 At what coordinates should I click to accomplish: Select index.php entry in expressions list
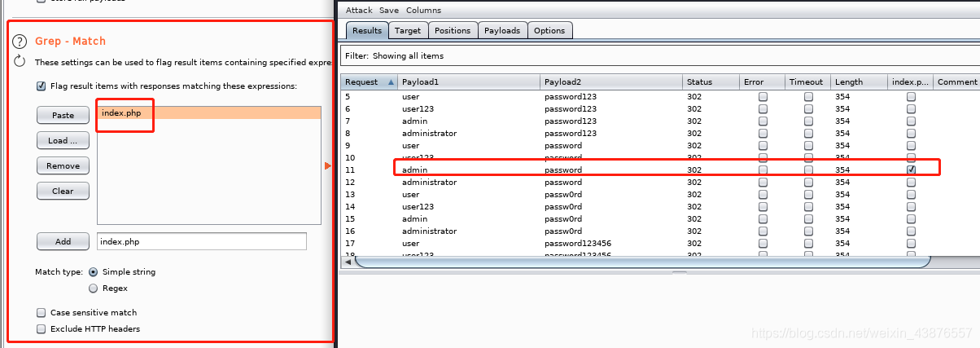point(209,113)
